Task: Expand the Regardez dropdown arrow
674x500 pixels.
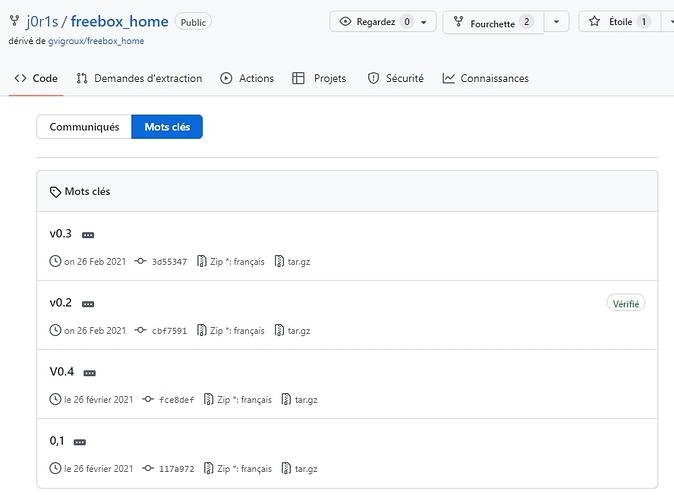Action: (424, 22)
